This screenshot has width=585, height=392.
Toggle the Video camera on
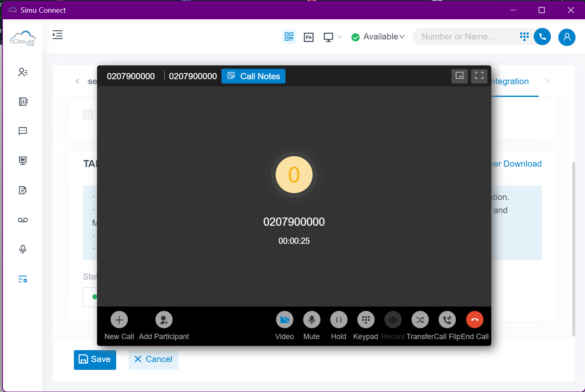point(284,320)
